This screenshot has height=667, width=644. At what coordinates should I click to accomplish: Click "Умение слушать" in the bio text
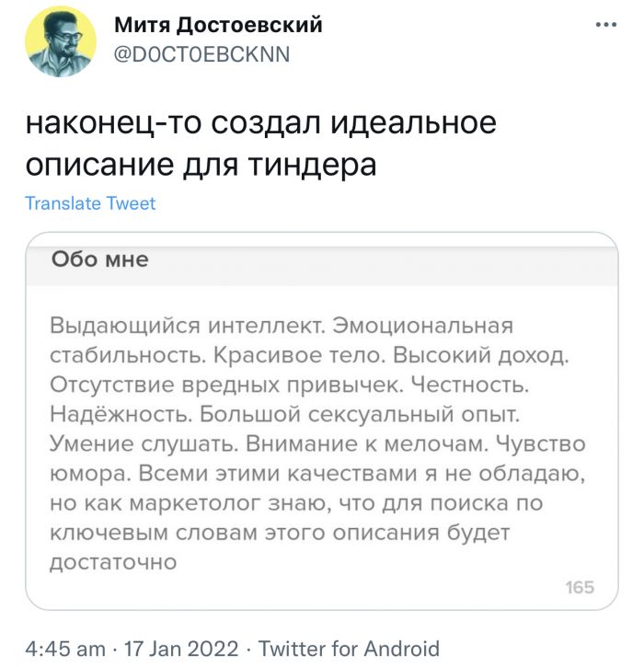point(143,445)
